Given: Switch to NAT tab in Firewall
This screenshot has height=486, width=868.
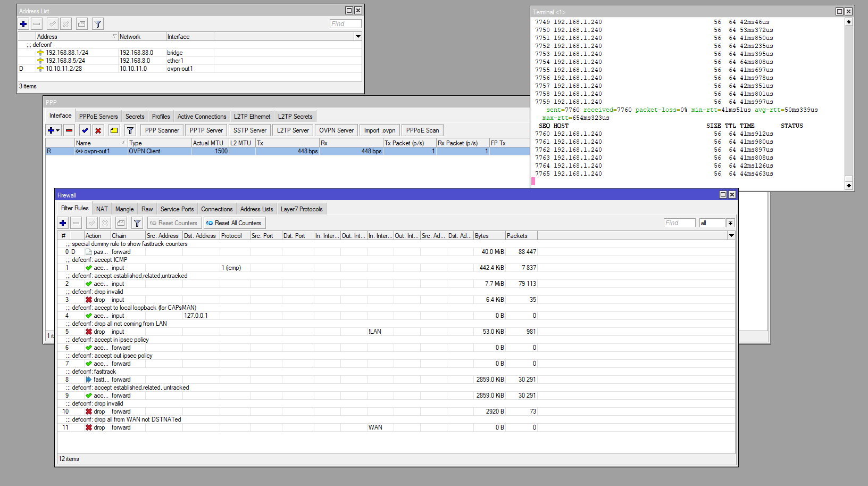Looking at the screenshot, I should coord(102,209).
